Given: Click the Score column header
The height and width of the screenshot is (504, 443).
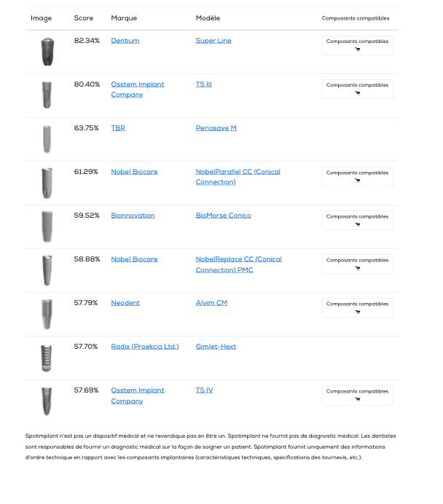Looking at the screenshot, I should coord(84,18).
